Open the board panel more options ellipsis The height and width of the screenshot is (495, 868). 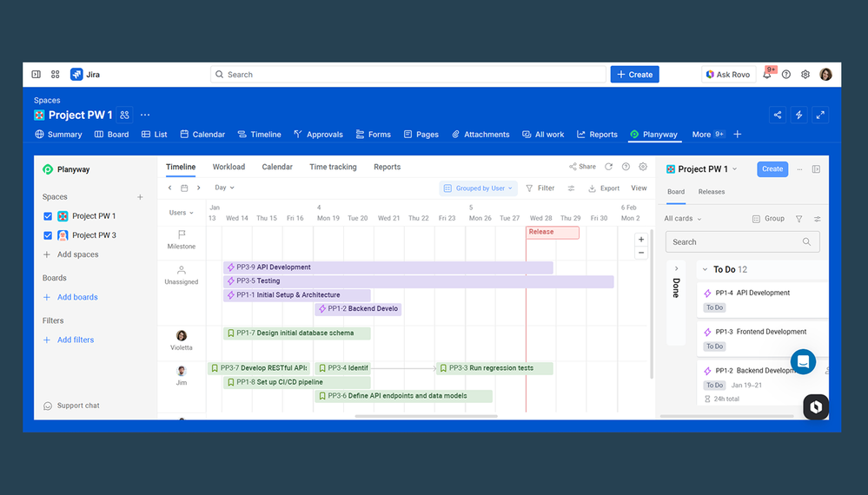point(799,169)
